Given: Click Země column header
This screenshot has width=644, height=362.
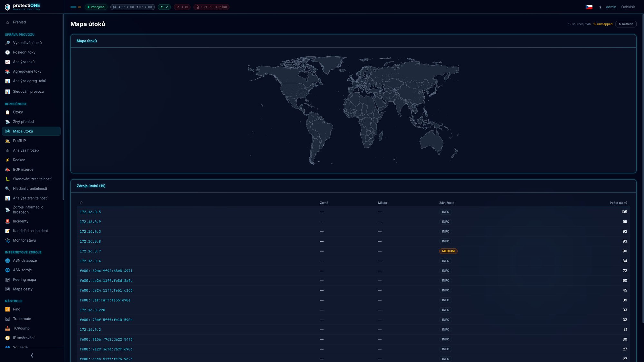Looking at the screenshot, I should (x=324, y=203).
